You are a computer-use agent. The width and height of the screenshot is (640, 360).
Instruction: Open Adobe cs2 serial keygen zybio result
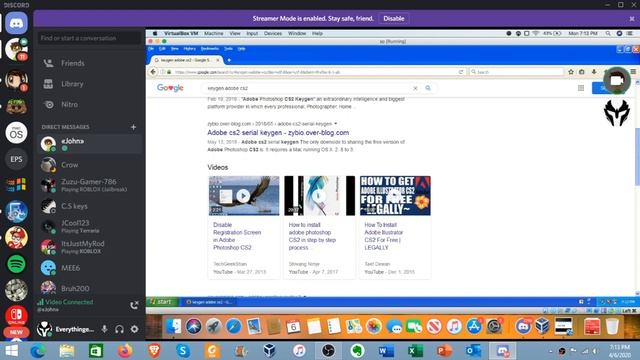[278, 133]
